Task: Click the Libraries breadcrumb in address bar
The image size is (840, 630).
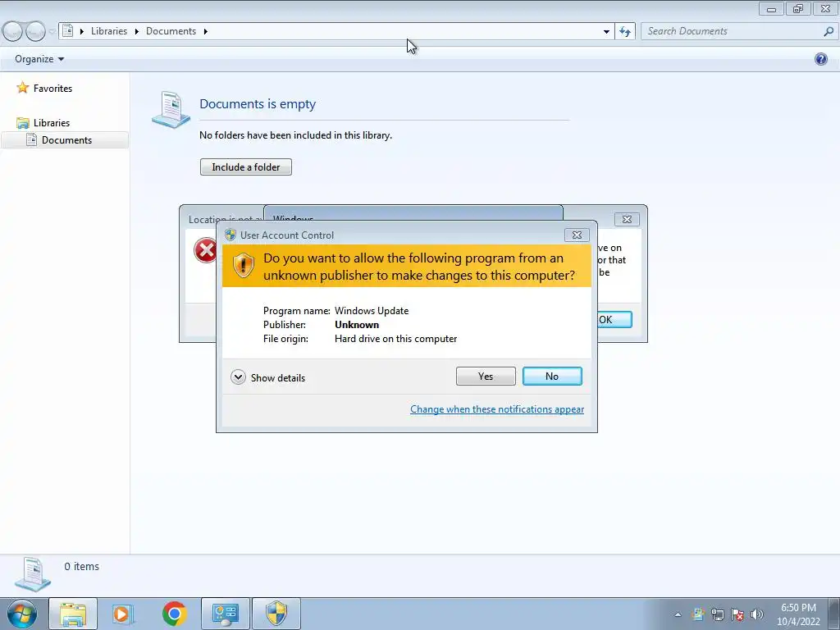Action: [x=109, y=31]
